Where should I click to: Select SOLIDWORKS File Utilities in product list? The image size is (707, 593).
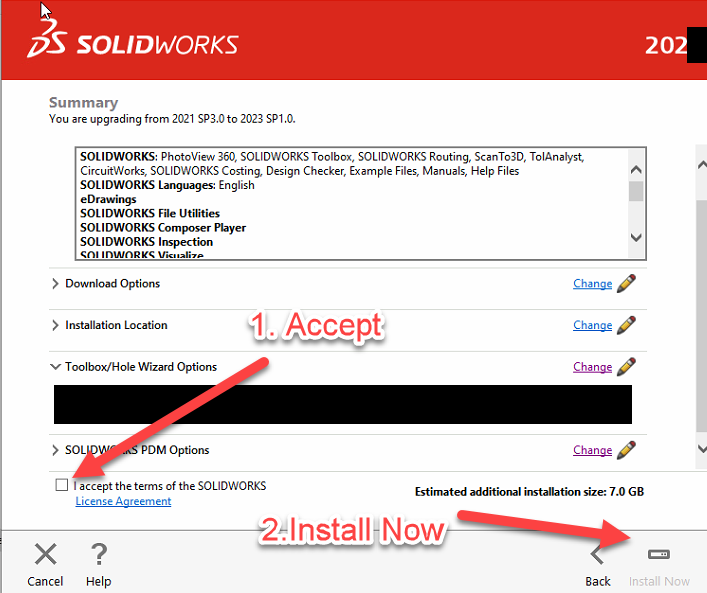pos(150,213)
